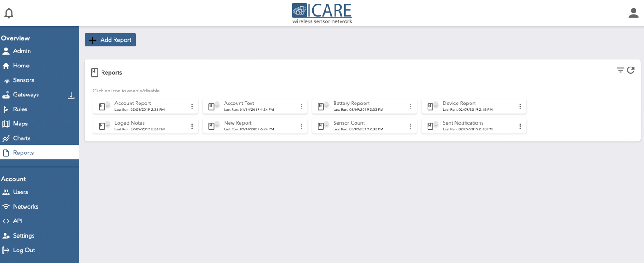Open the user profile icon
This screenshot has width=644, height=263.
633,13
